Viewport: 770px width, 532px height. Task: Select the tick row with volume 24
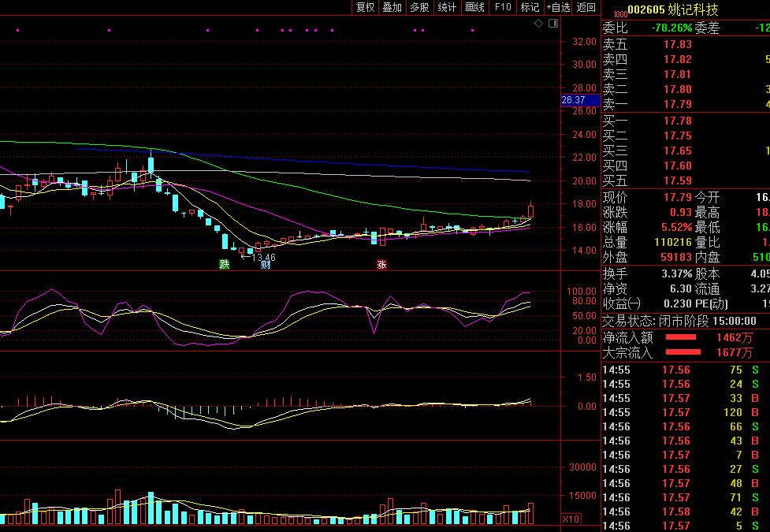tap(686, 384)
